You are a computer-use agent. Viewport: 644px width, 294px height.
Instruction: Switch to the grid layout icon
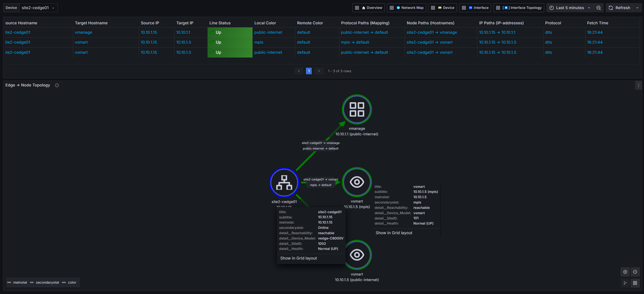click(x=635, y=283)
